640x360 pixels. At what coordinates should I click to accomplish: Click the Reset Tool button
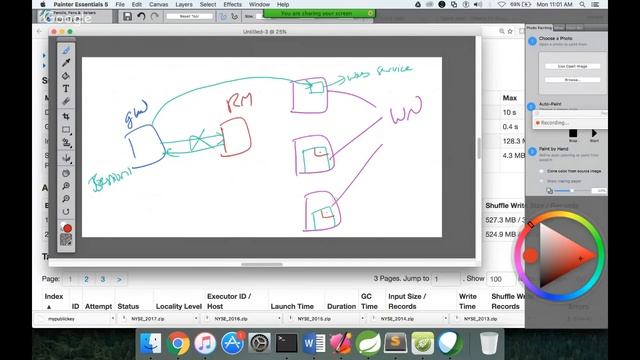tap(189, 16)
